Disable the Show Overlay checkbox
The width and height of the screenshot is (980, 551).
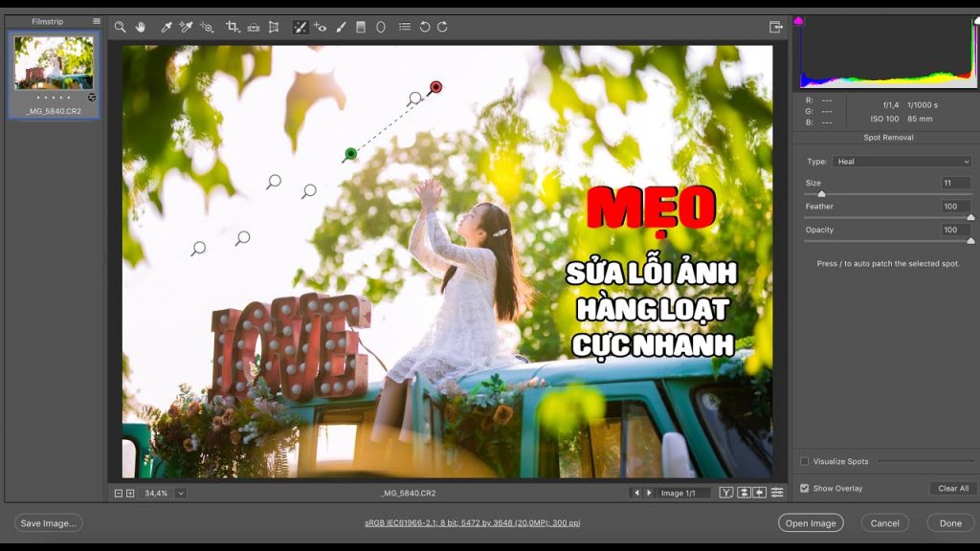click(805, 488)
